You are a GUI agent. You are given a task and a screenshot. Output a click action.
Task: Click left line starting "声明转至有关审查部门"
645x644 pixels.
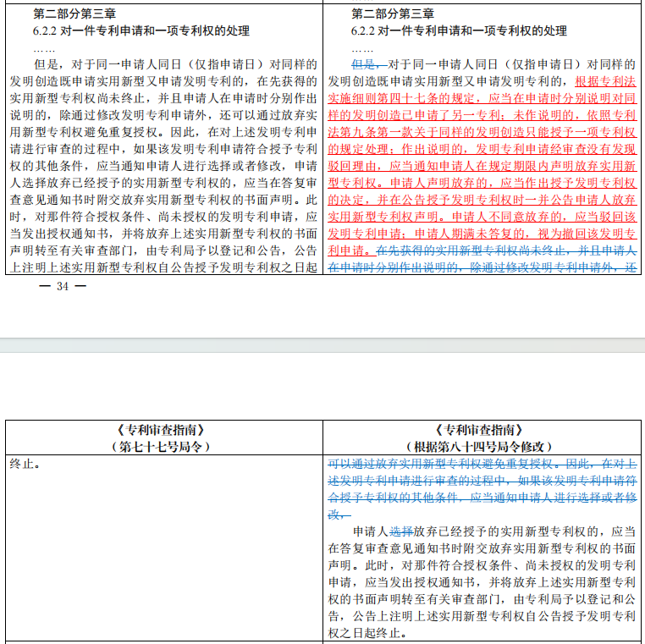tap(163, 250)
